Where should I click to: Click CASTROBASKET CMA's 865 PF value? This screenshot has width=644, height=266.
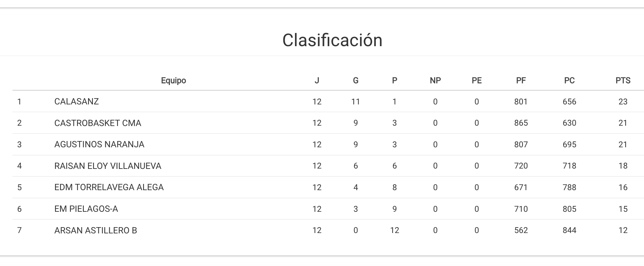521,123
